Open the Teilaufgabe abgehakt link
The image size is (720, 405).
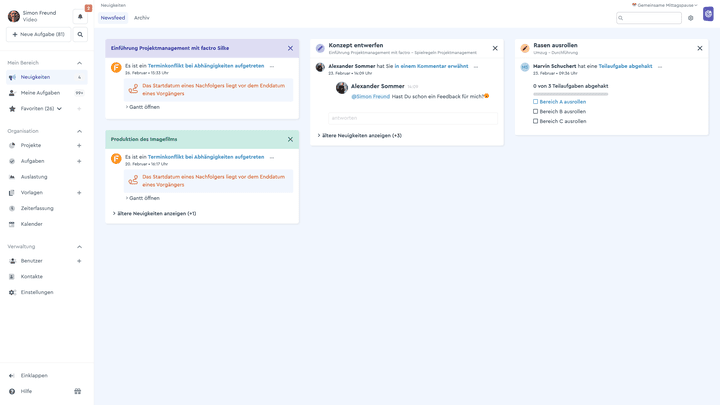click(x=625, y=66)
